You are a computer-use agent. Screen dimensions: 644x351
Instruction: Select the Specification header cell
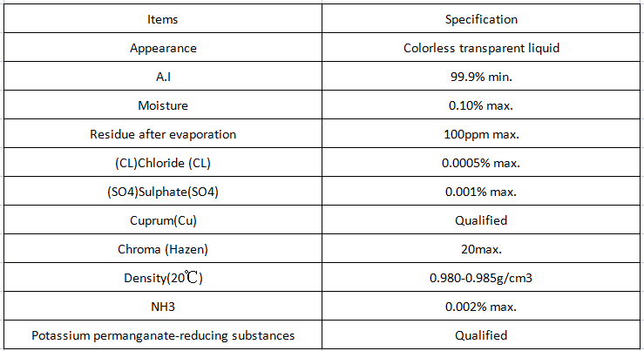click(x=481, y=19)
